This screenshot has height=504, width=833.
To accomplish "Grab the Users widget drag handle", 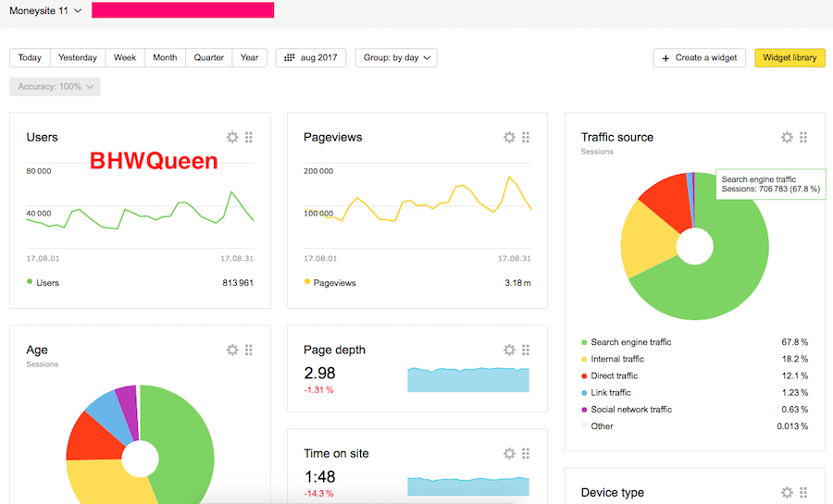I will (x=249, y=138).
